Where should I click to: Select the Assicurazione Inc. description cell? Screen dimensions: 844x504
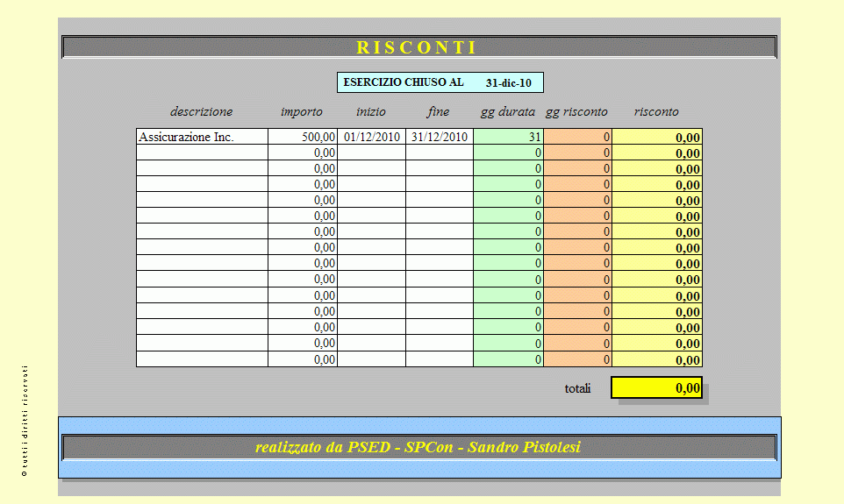point(202,137)
